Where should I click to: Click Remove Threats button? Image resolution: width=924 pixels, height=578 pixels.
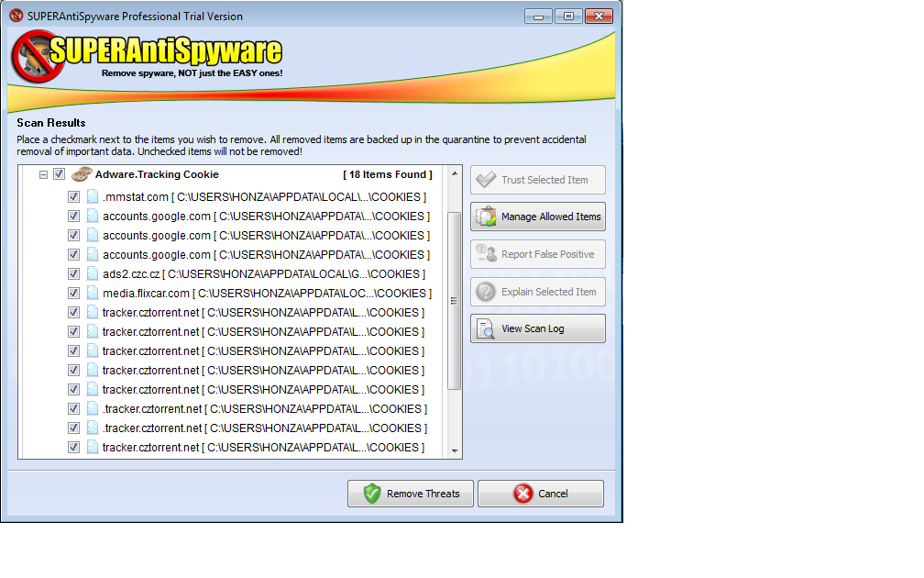(x=410, y=494)
